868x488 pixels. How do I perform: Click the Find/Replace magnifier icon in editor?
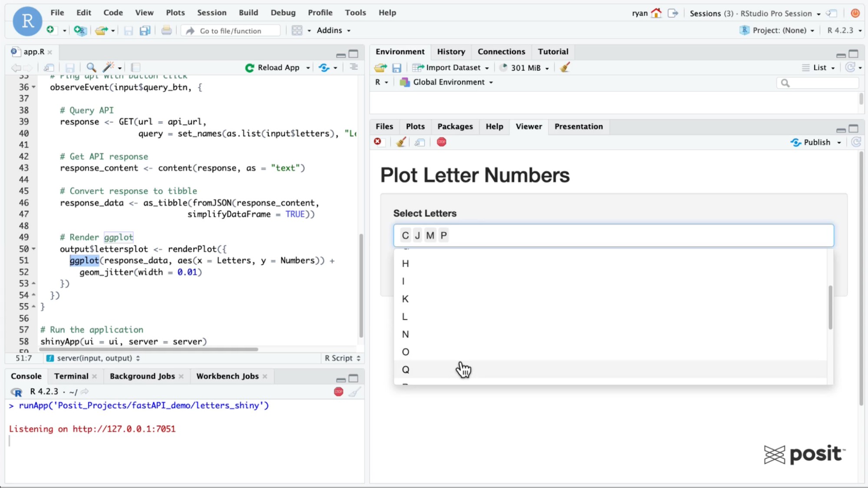tap(91, 67)
